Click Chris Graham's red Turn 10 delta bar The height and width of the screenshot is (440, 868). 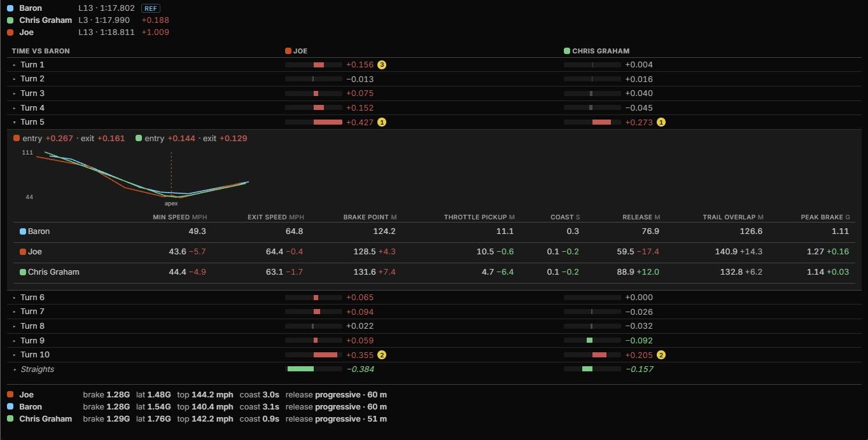point(599,355)
